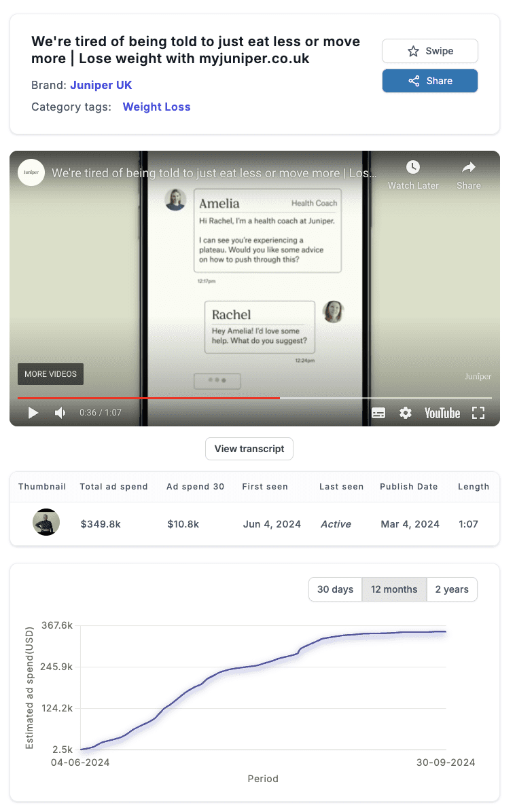
Task: Click the Juniper channel avatar
Action: click(x=31, y=172)
